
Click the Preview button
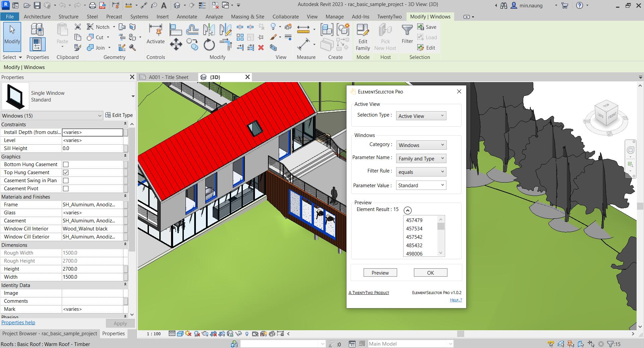[x=380, y=273]
